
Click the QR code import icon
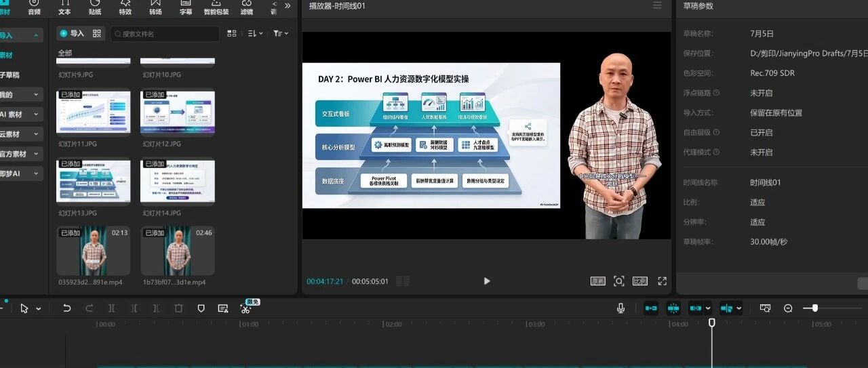point(97,33)
